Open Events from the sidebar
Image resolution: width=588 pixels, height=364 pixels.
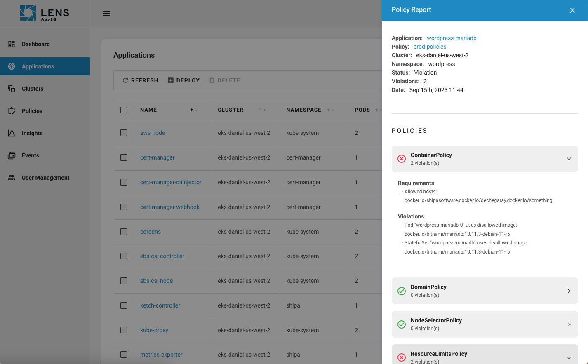coord(45,155)
